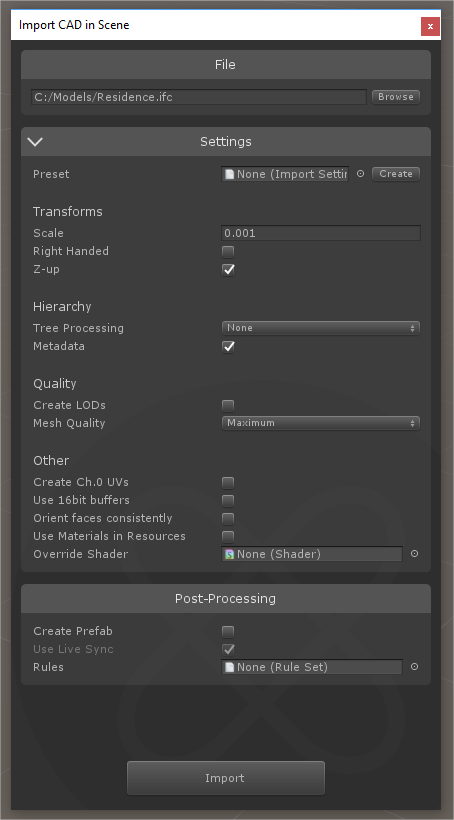
Task: Collapse the Settings section chevron
Action: [36, 142]
